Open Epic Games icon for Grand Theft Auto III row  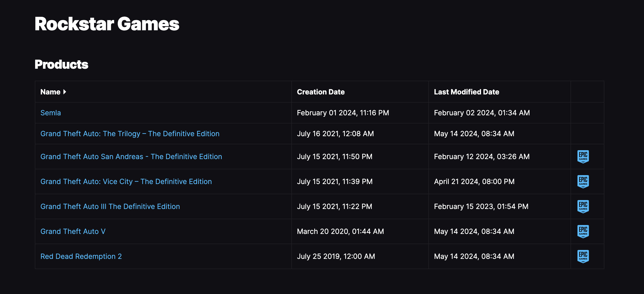click(583, 206)
